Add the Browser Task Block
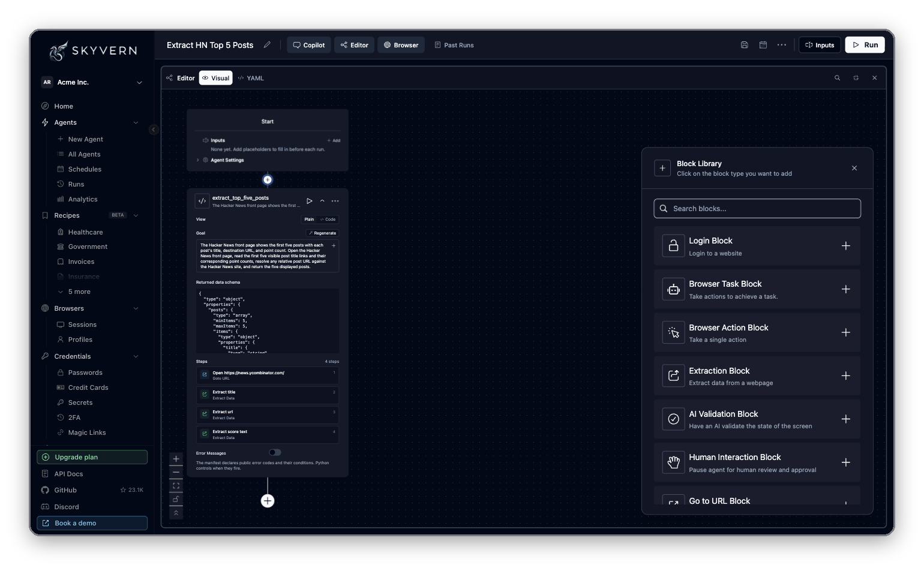The height and width of the screenshot is (565, 924). (x=845, y=289)
